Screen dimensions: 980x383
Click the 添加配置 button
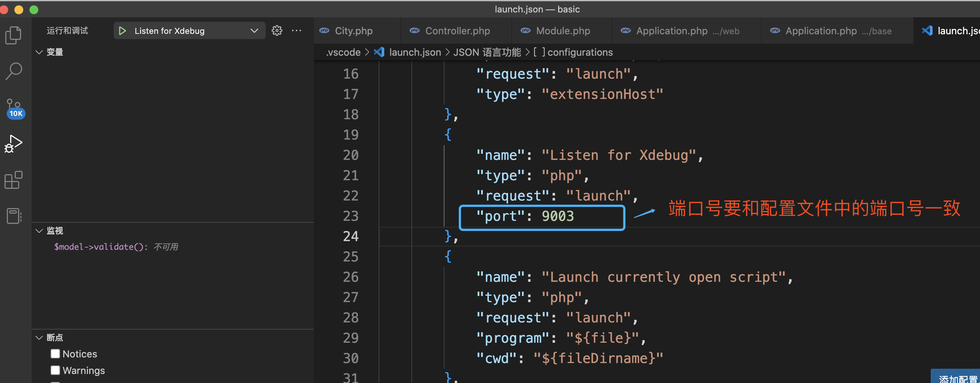click(x=955, y=377)
